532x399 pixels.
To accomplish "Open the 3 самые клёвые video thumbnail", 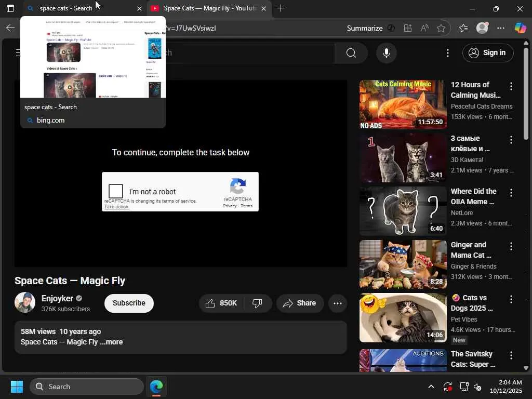I will (x=403, y=158).
